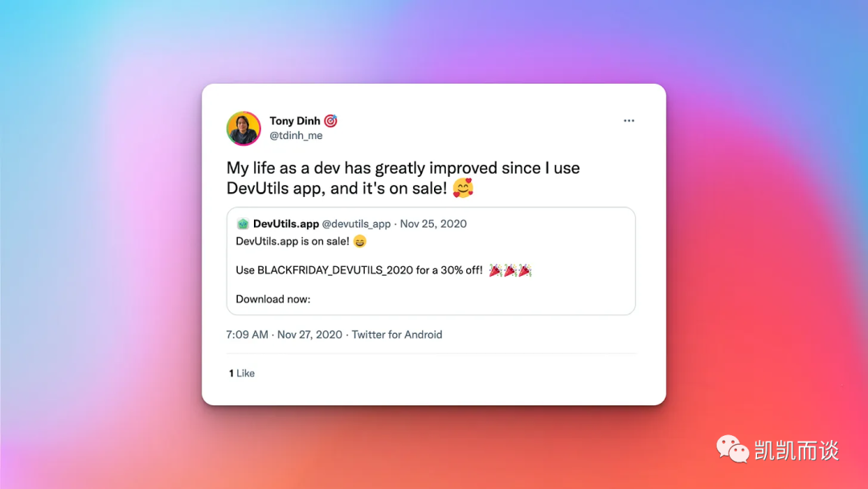This screenshot has width=868, height=489.
Task: View the 1 Like count
Action: [x=242, y=373]
